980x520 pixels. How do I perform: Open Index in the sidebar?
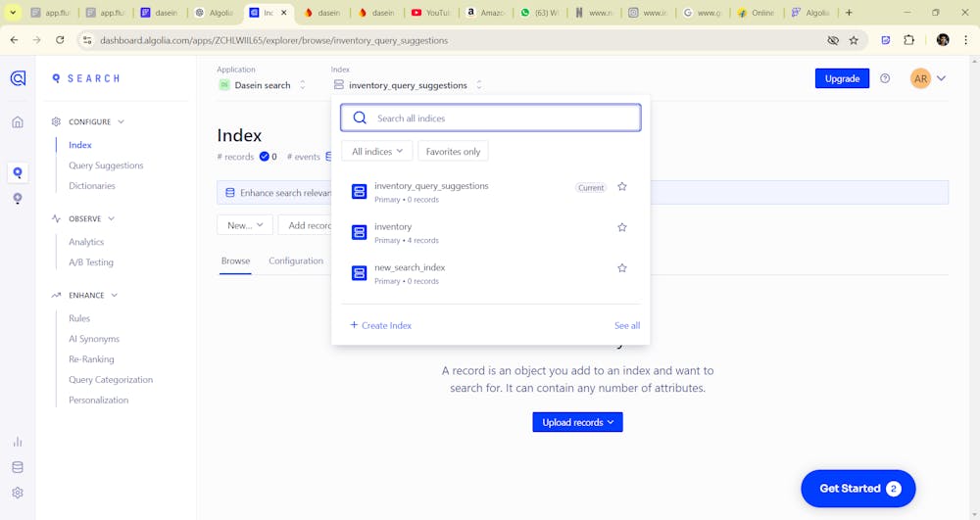(x=80, y=145)
